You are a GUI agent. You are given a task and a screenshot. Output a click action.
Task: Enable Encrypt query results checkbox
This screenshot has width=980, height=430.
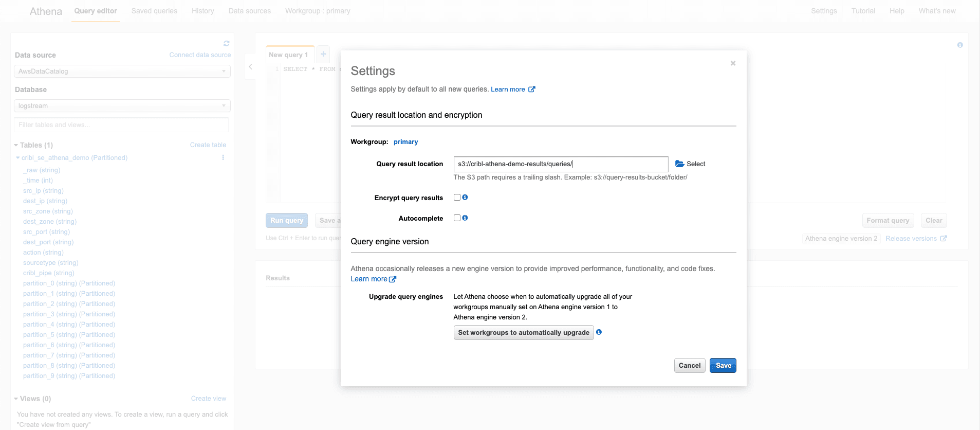[x=457, y=198]
